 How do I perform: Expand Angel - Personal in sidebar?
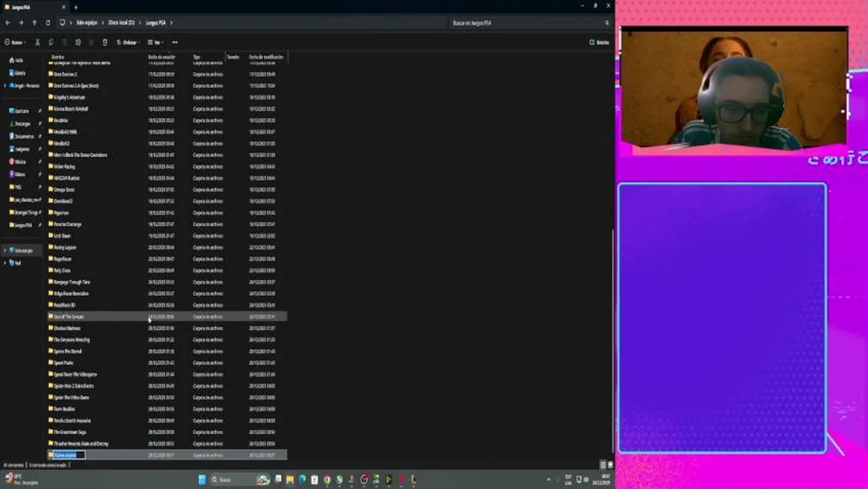pyautogui.click(x=5, y=86)
